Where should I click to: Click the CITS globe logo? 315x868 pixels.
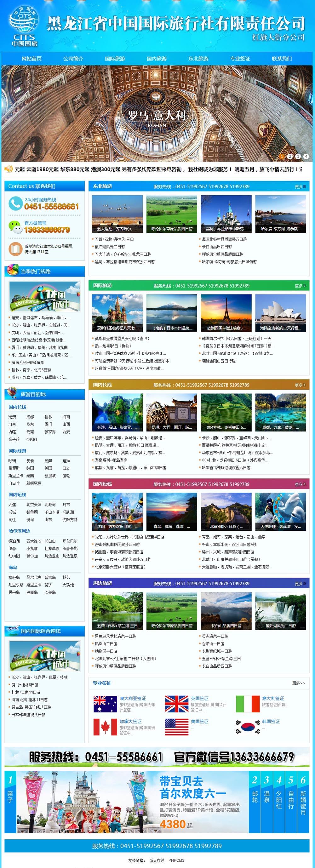(24, 25)
